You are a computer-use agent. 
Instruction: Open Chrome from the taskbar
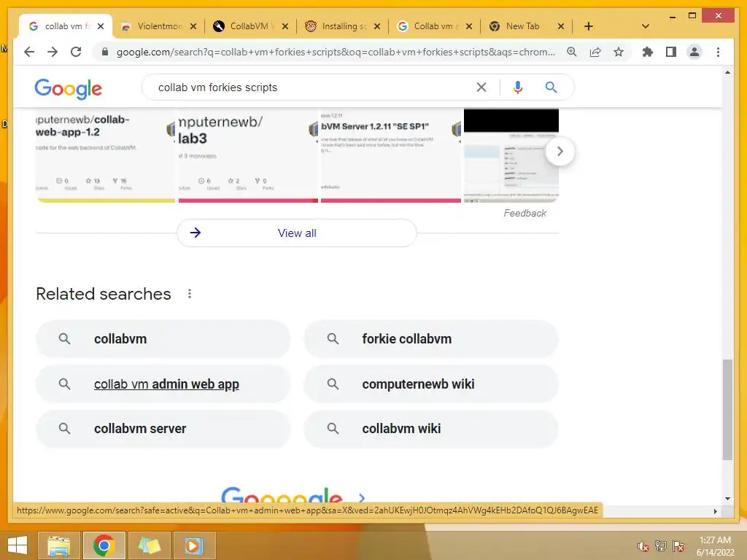[x=104, y=545]
